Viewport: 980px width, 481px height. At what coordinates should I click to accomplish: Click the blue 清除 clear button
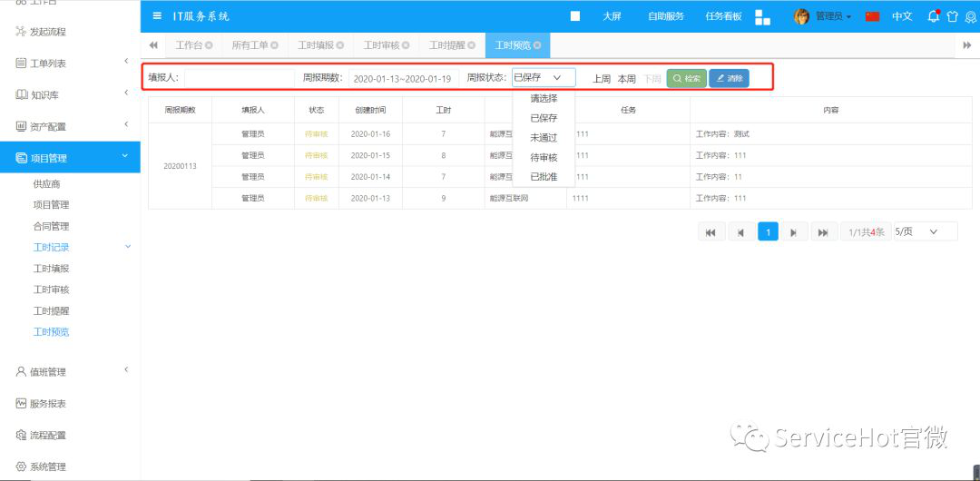click(x=729, y=79)
